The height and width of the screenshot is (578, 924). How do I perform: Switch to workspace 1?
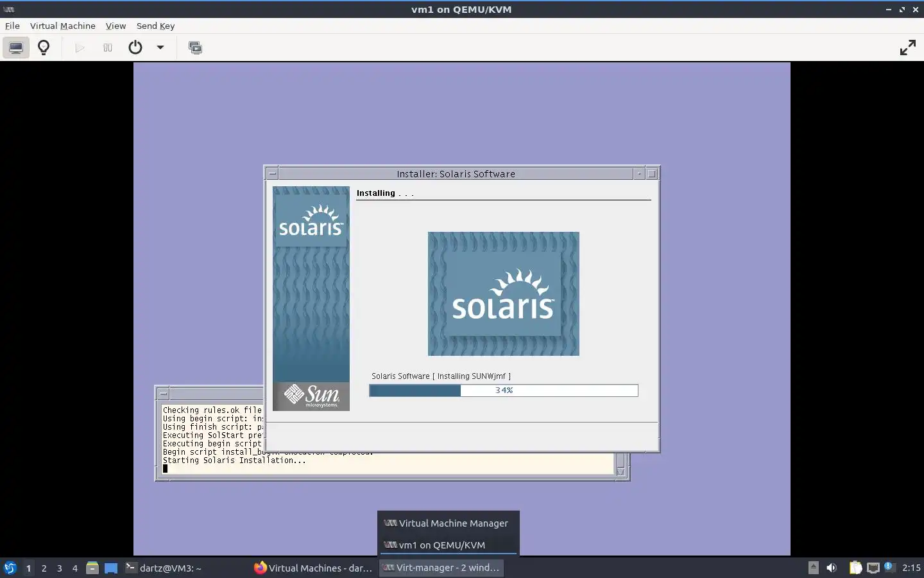point(28,568)
